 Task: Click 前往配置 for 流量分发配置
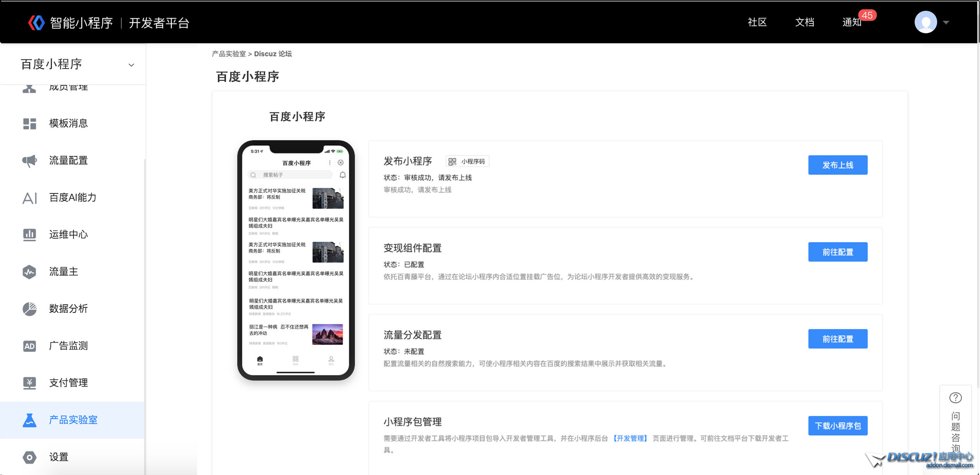[838, 339]
